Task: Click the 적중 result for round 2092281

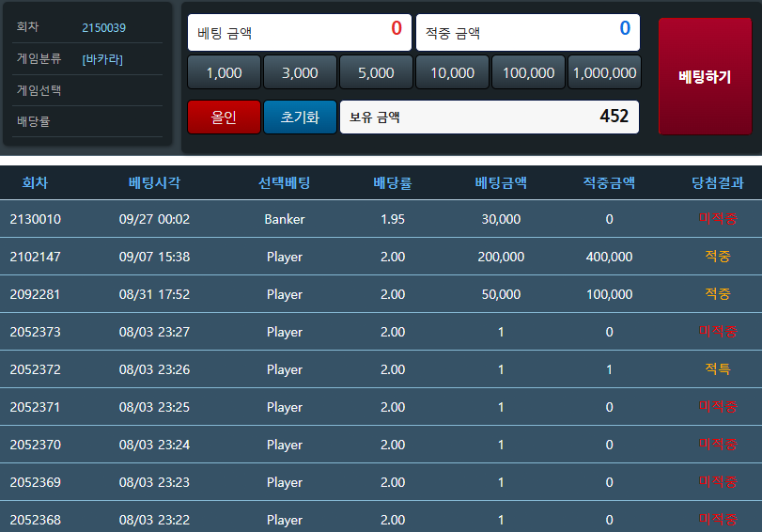Action: click(718, 293)
